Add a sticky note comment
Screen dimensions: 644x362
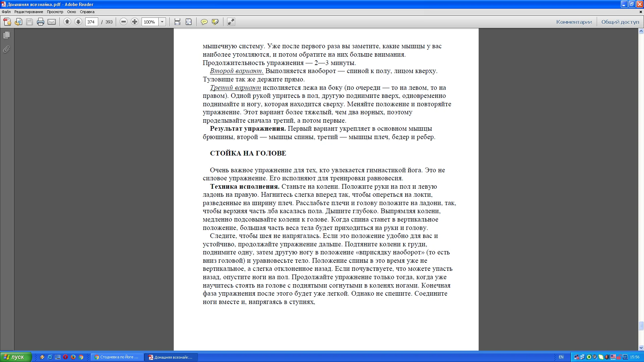pos(204,22)
